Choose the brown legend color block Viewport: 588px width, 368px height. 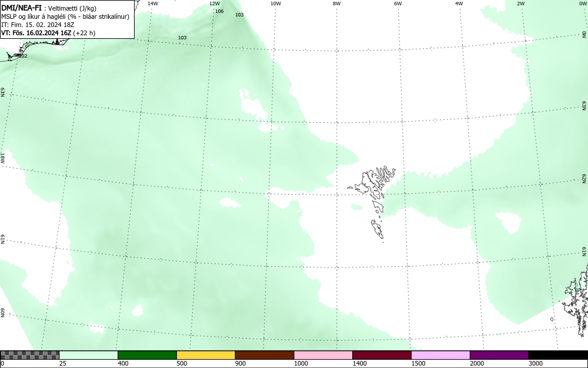(265, 355)
